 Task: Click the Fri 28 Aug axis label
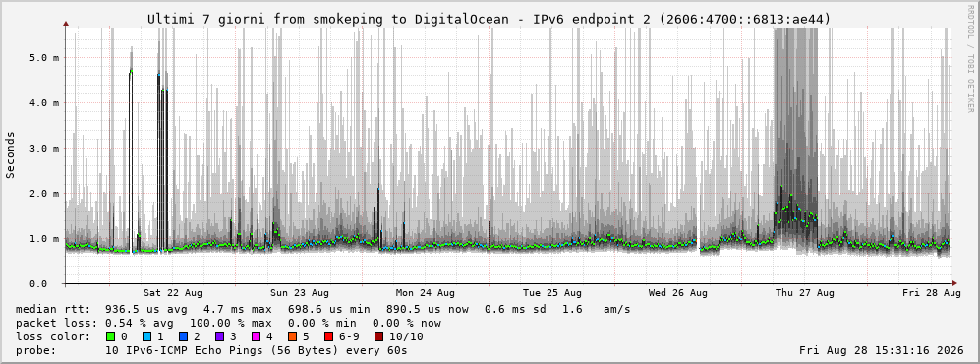[x=931, y=293]
